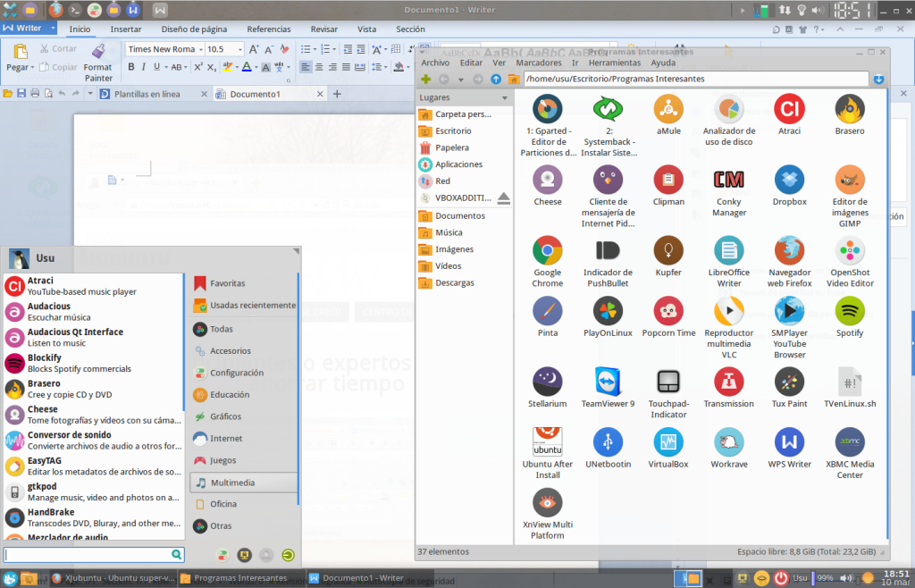Open the Systemback installer icon
This screenshot has height=588, width=915.
click(608, 108)
